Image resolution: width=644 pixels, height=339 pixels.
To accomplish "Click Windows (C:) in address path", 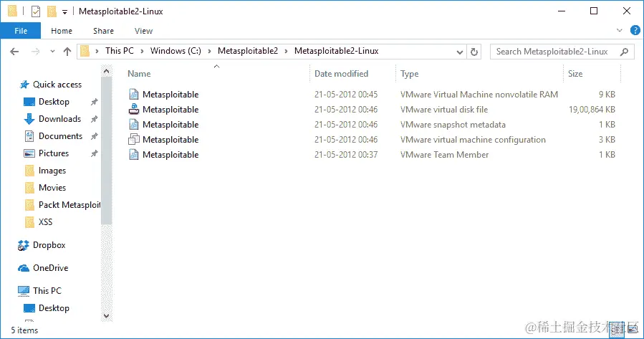I will [x=176, y=51].
